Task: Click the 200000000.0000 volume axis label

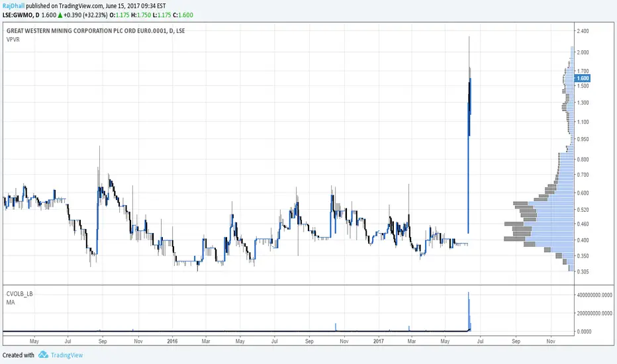Action: [x=594, y=313]
